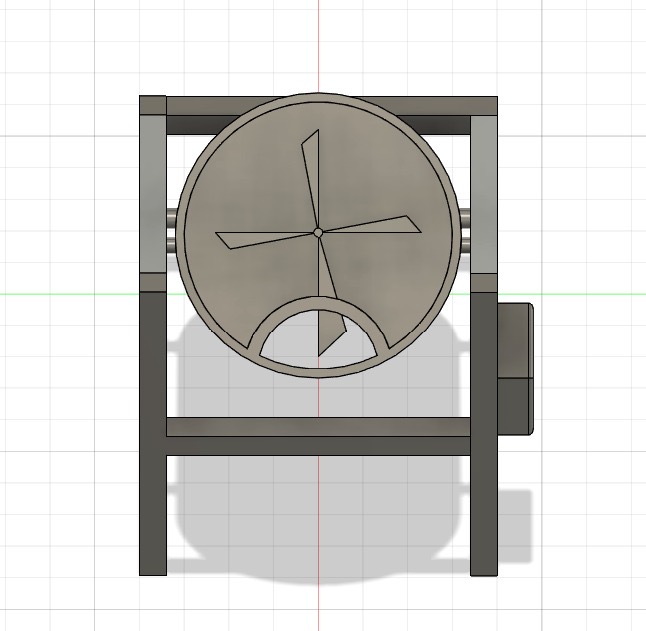646x631 pixels.
Task: Select the left light gray upright plate
Action: click(x=153, y=194)
